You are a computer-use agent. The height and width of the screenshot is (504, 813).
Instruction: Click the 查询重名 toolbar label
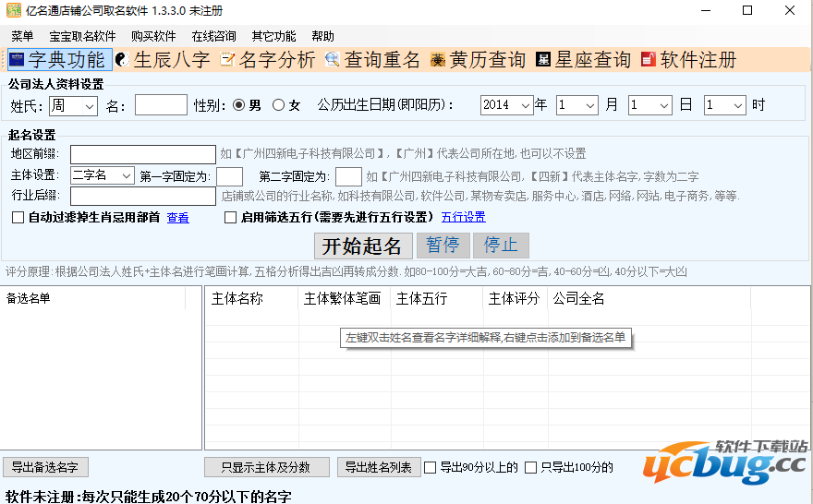click(x=382, y=60)
